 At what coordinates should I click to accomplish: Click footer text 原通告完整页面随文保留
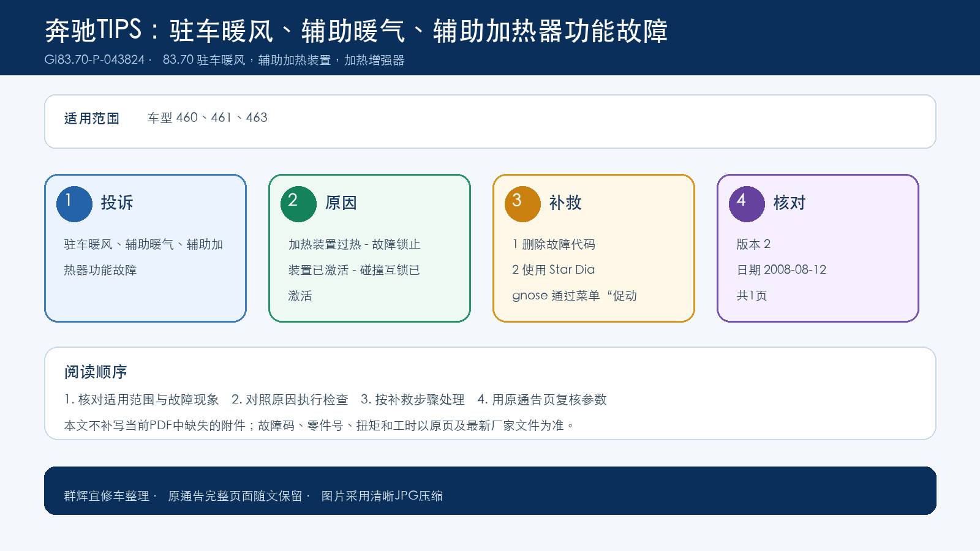click(x=235, y=496)
